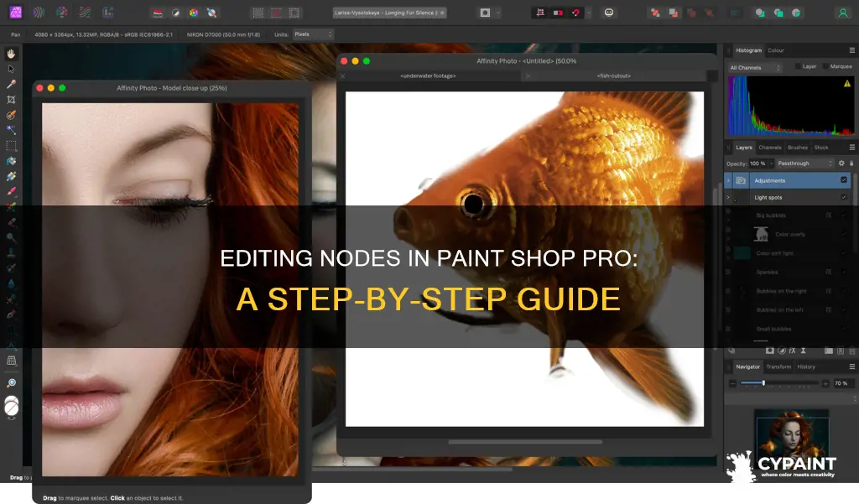Screen dimensions: 859x504
Task: Open the fish-cutout document tab
Action: tap(613, 75)
